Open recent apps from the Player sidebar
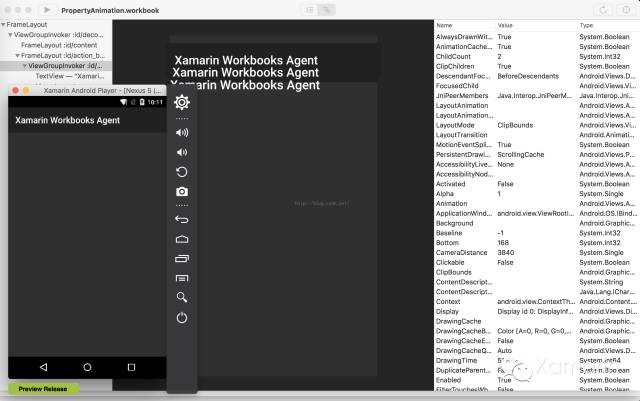The image size is (640, 401). pyautogui.click(x=182, y=258)
